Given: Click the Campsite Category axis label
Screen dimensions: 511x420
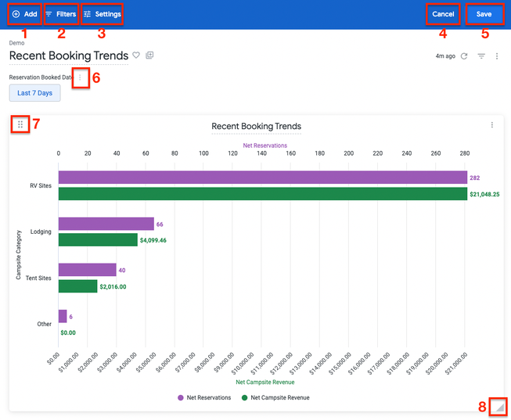Looking at the screenshot, I should coord(19,255).
